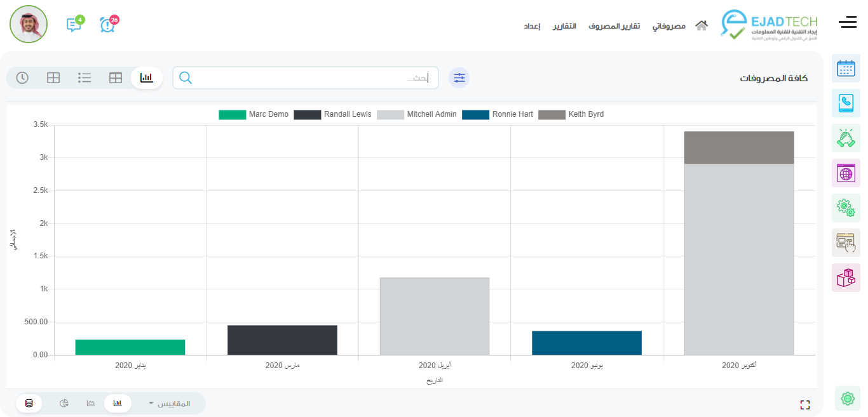
Task: Open the تقارير المصروف menu
Action: [x=614, y=26]
